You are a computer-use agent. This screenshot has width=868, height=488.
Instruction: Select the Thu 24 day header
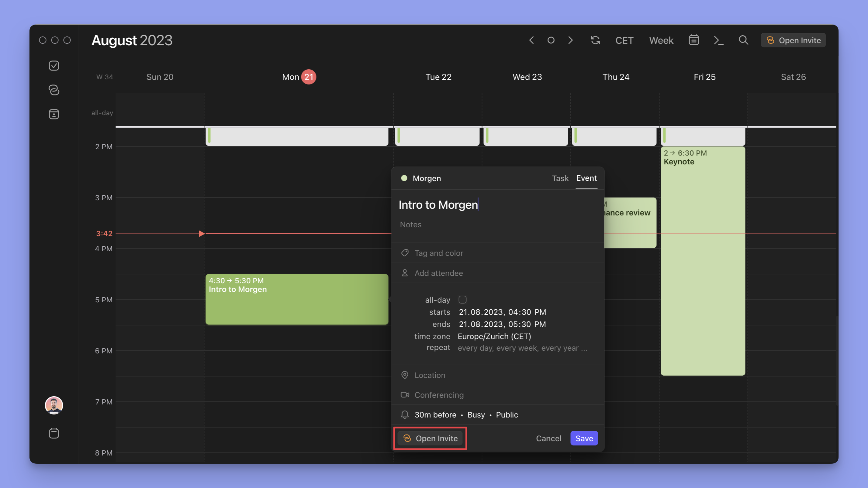(x=616, y=77)
